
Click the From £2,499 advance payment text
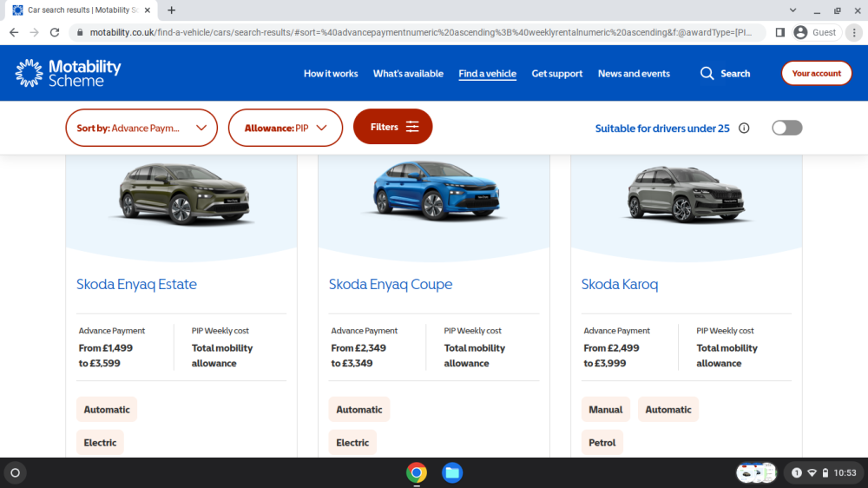(611, 348)
